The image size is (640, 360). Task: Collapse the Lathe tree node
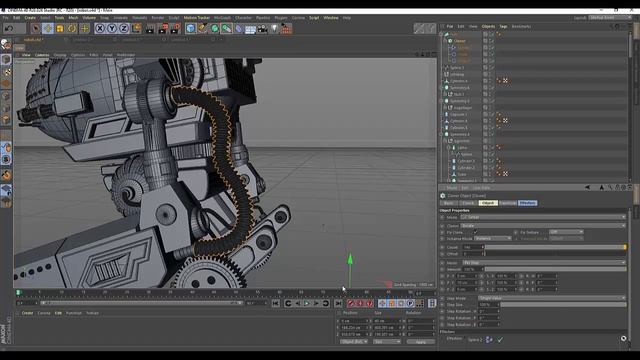click(x=449, y=148)
